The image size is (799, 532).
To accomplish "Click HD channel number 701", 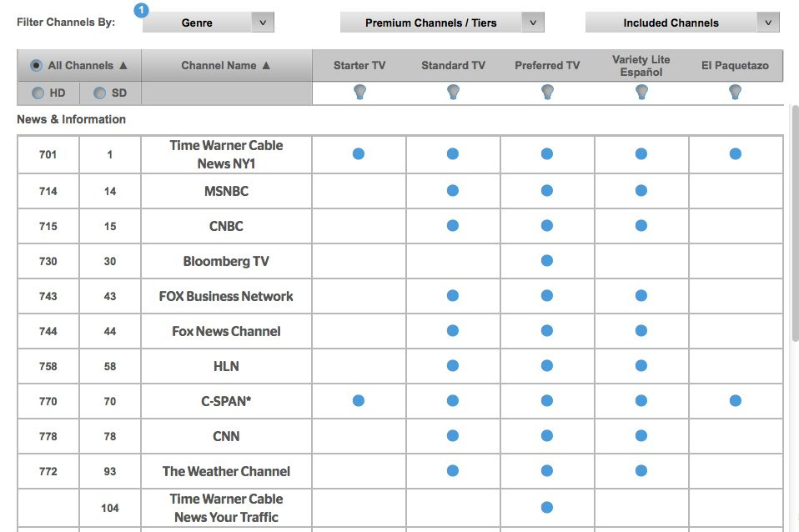I will [x=48, y=154].
